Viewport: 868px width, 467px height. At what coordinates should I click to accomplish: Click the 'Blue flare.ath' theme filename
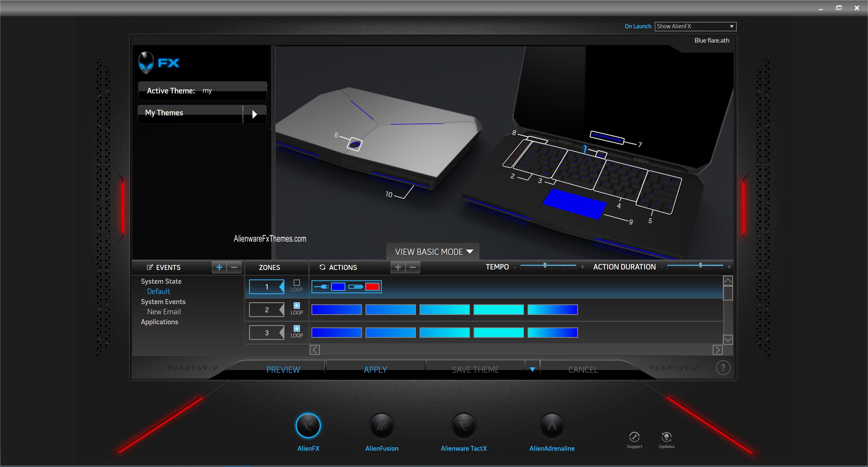pos(712,41)
